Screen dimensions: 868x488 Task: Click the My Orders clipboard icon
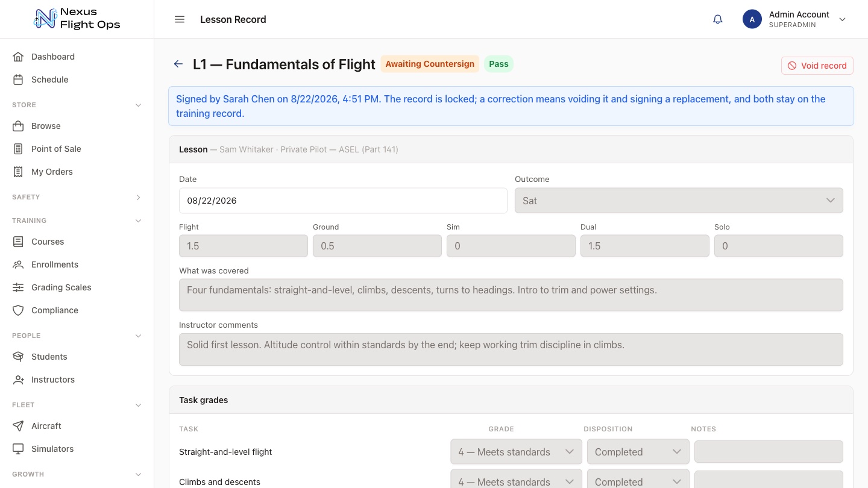point(18,172)
